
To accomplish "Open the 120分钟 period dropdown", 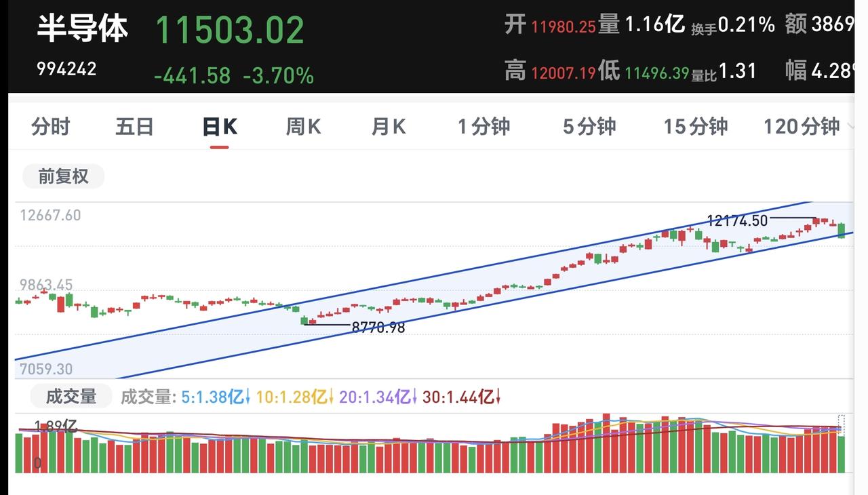I will point(807,127).
